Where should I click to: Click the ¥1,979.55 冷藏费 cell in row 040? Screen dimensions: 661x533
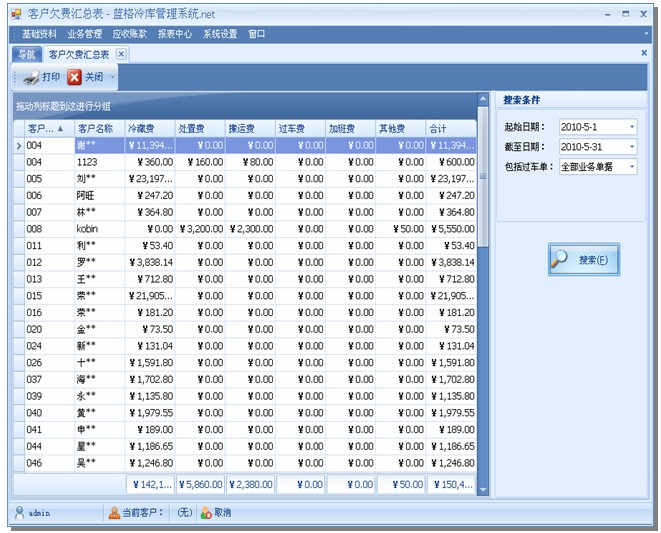(150, 413)
